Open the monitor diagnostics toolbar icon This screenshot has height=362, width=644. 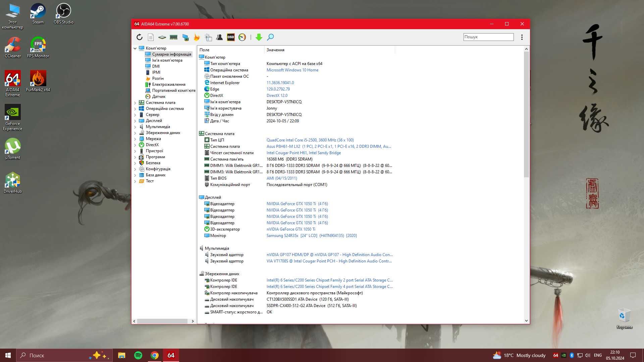click(x=185, y=37)
